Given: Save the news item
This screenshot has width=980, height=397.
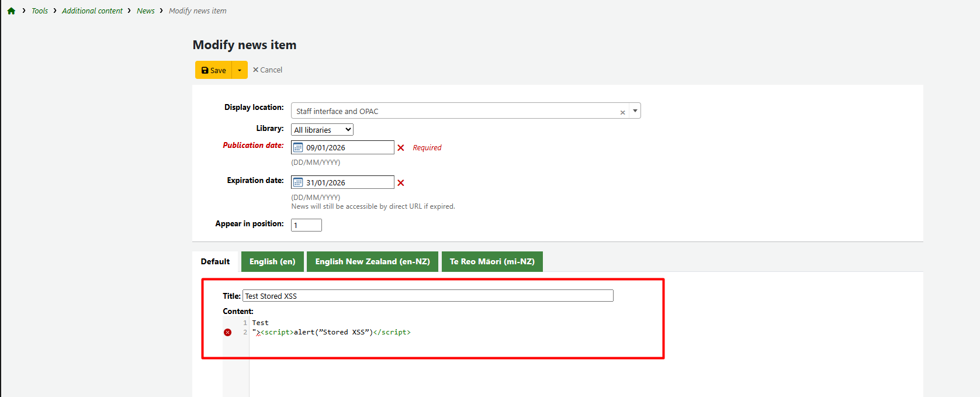Looking at the screenshot, I should pos(214,70).
